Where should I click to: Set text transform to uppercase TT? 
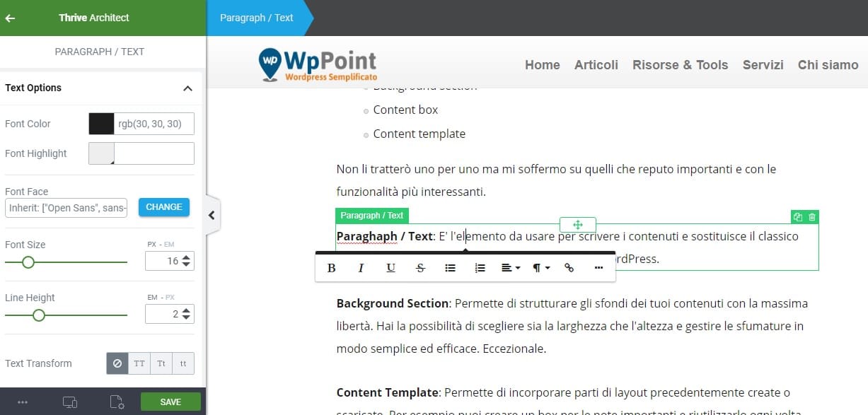coord(139,363)
